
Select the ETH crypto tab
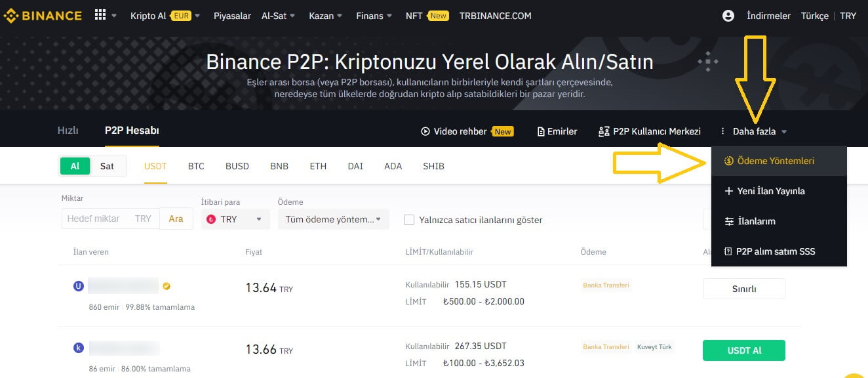(318, 166)
